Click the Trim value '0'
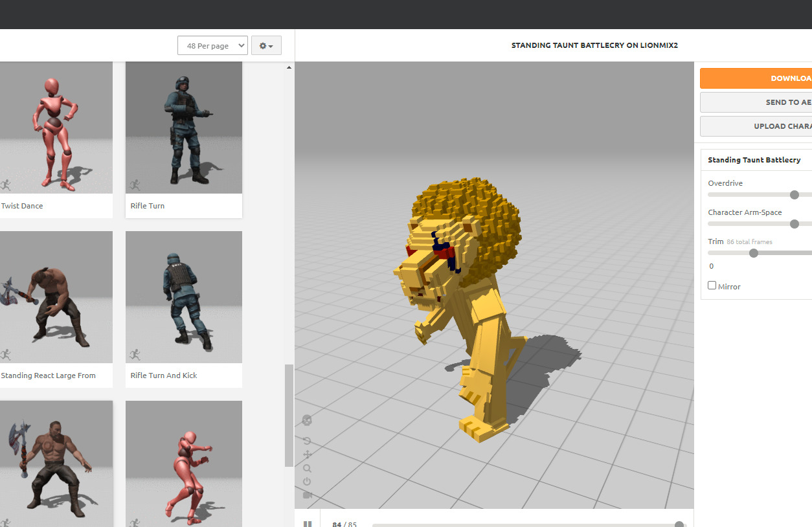 [x=712, y=266]
